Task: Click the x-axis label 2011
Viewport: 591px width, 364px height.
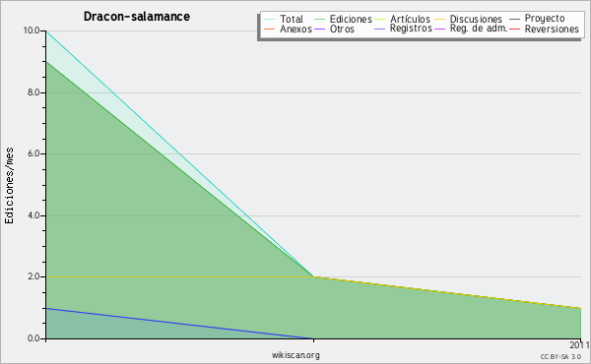Action: coord(580,345)
